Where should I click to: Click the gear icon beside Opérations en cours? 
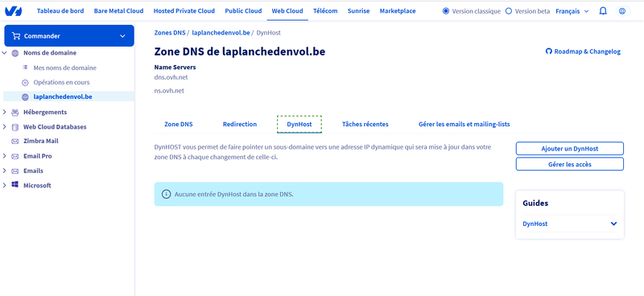25,83
